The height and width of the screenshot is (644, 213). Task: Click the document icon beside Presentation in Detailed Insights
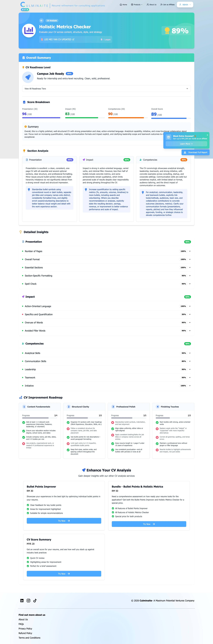point(23,242)
